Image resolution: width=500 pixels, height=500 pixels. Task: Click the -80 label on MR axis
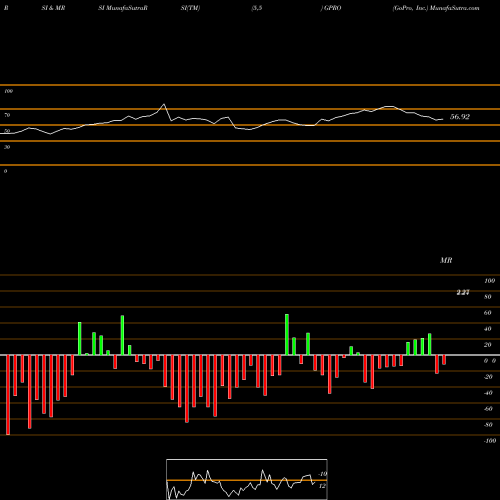pyautogui.click(x=488, y=425)
